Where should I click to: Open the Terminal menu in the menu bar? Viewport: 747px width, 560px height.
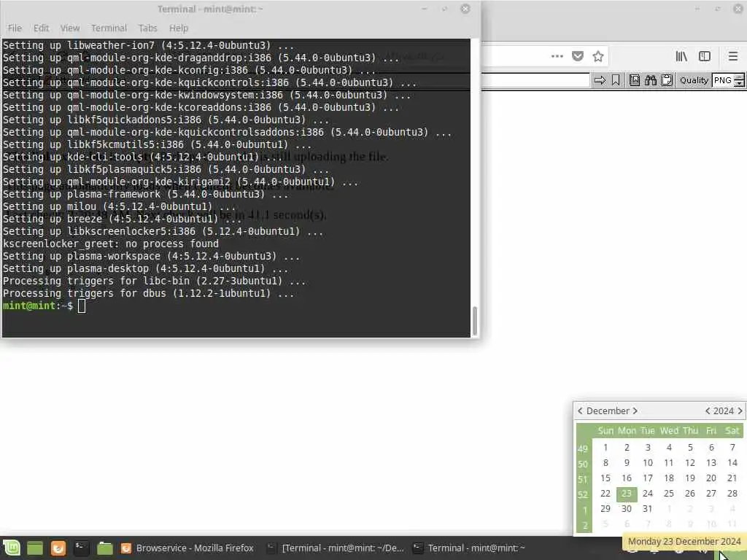[109, 28]
